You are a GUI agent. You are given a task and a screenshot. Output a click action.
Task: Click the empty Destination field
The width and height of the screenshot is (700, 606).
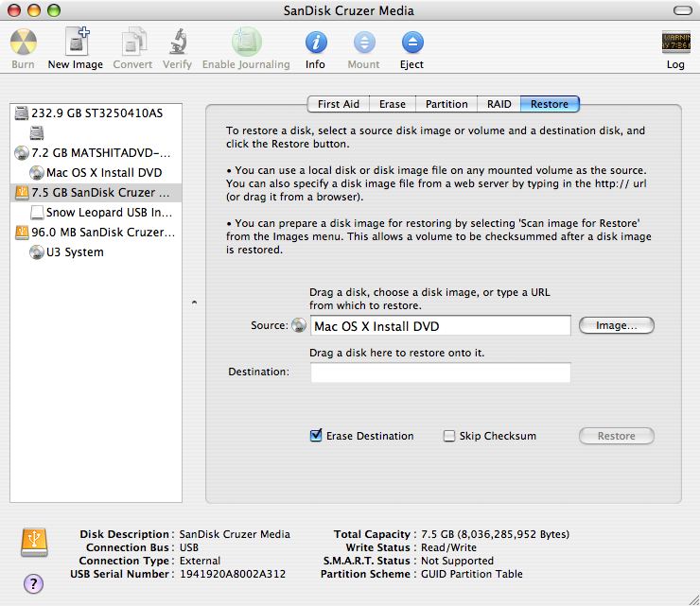pyautogui.click(x=441, y=372)
